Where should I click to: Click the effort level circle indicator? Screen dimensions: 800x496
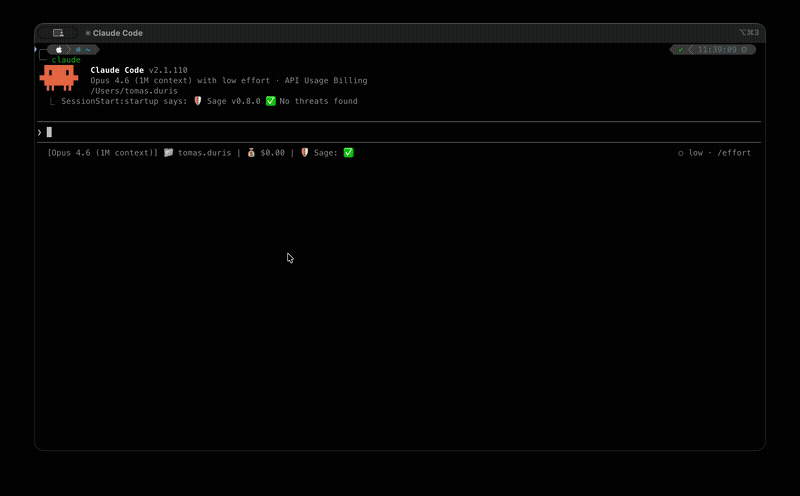pyautogui.click(x=681, y=153)
